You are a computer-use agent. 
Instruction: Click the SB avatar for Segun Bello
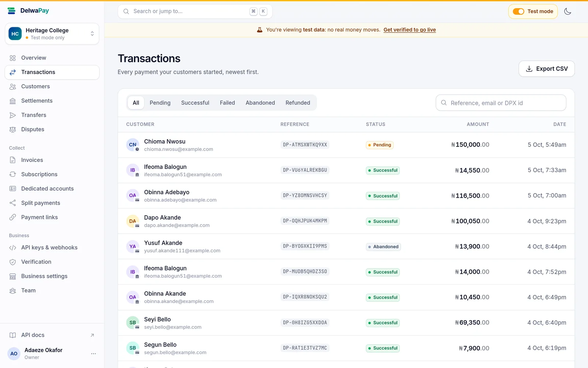point(133,348)
